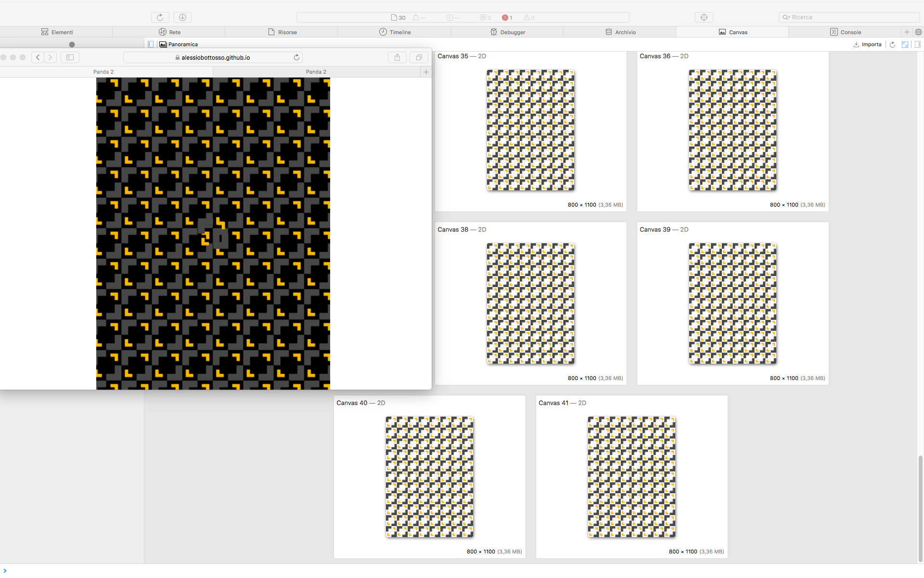Click the pattern canvas in the Safari page
924x578 pixels.
coord(213,234)
